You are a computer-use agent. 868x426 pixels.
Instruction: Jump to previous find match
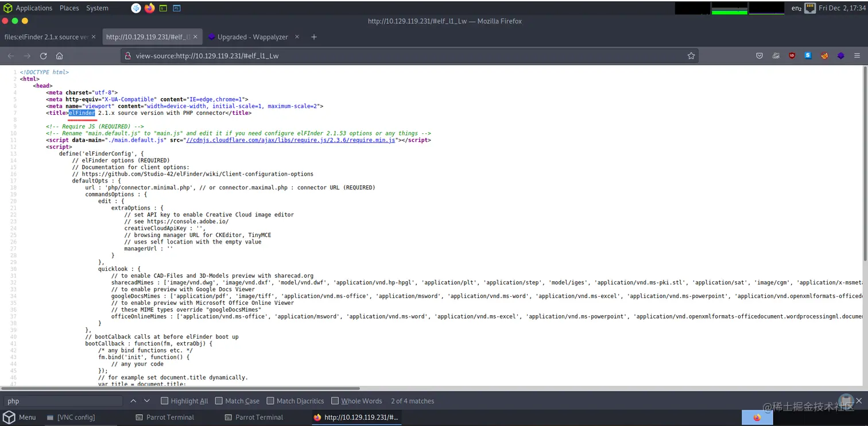(133, 401)
